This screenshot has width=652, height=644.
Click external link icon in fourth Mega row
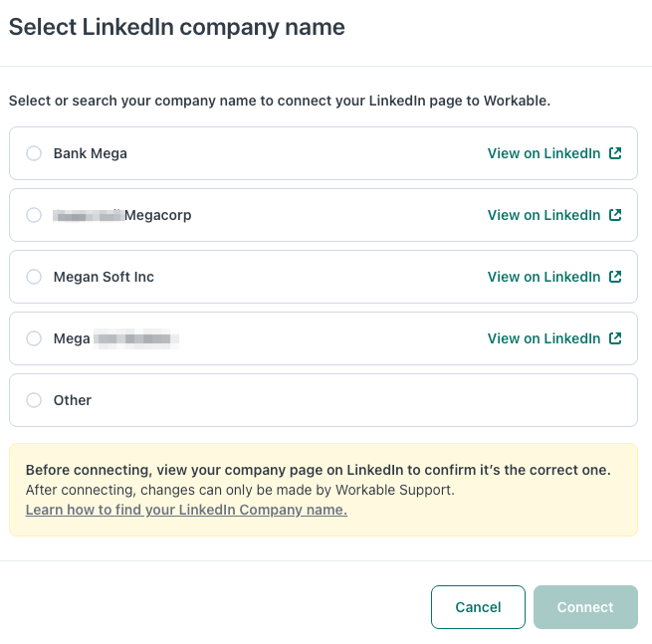615,338
